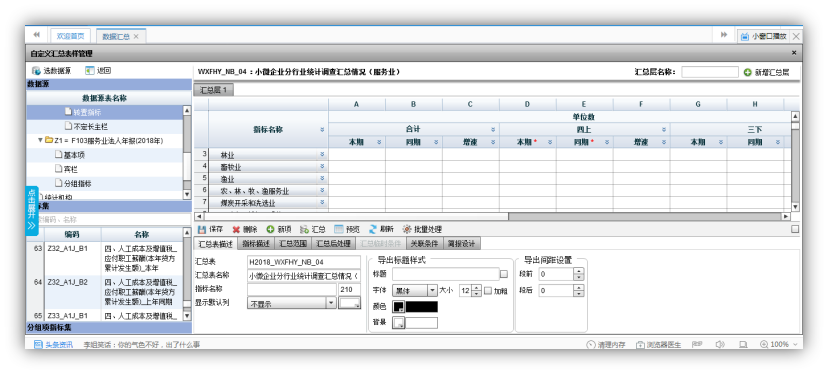Open the 指标描述 tab
Viewport: 829px width, 375px height.
point(256,244)
